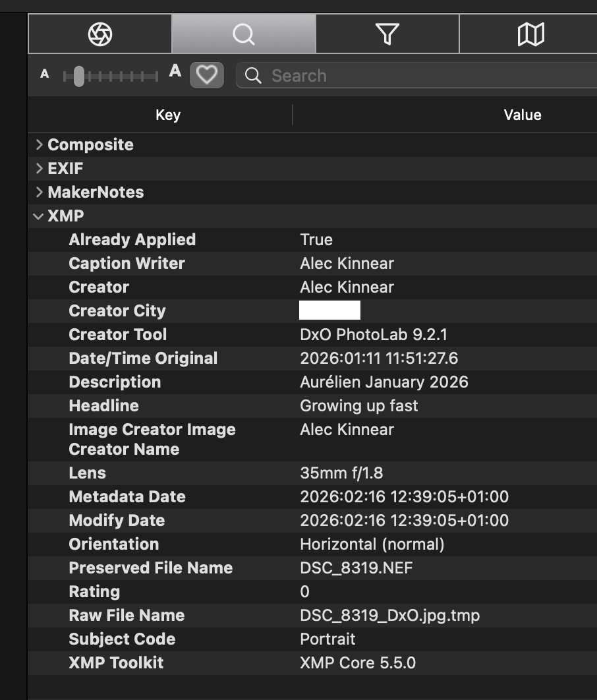Viewport: 597px width, 700px height.
Task: Sort by the Key column header
Action: (167, 115)
